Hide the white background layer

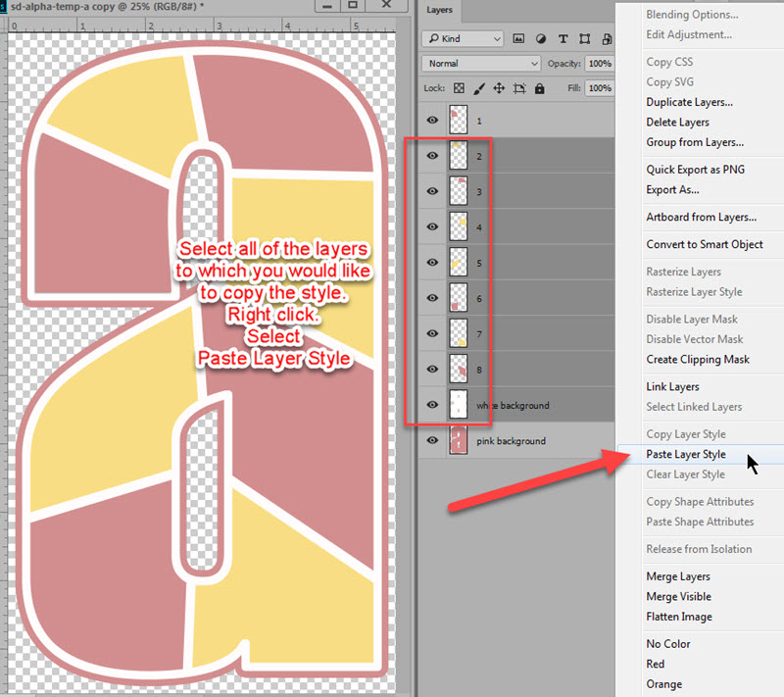pyautogui.click(x=432, y=405)
